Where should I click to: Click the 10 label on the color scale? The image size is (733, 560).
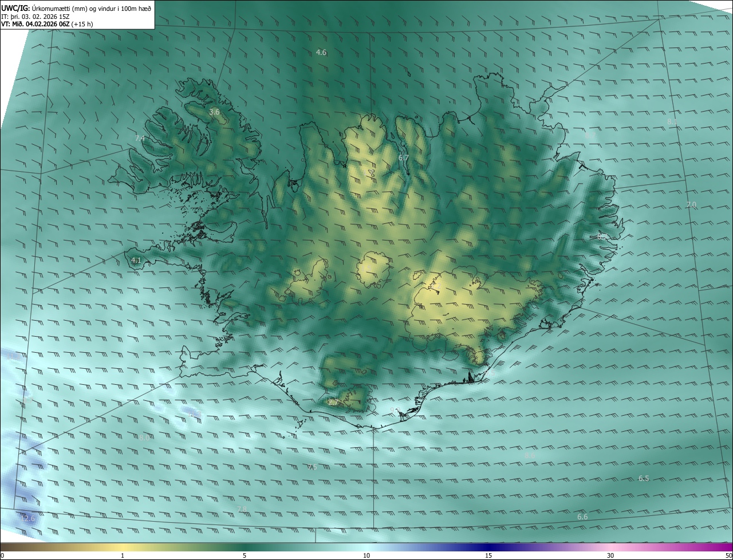pyautogui.click(x=366, y=555)
